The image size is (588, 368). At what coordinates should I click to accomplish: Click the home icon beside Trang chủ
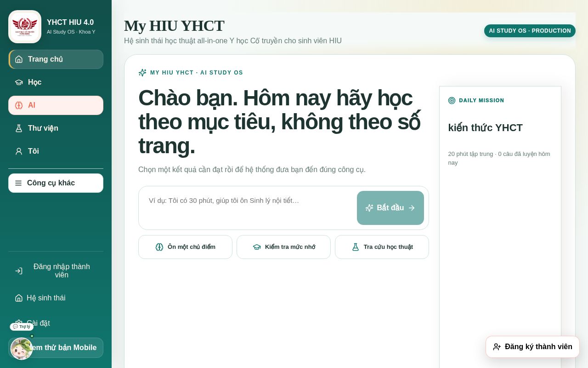pyautogui.click(x=19, y=59)
